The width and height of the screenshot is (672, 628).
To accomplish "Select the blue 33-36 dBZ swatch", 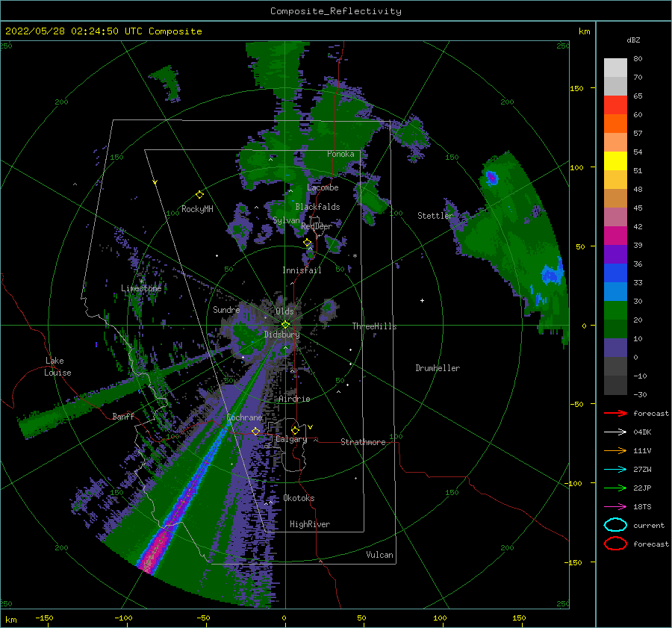I will tap(615, 273).
